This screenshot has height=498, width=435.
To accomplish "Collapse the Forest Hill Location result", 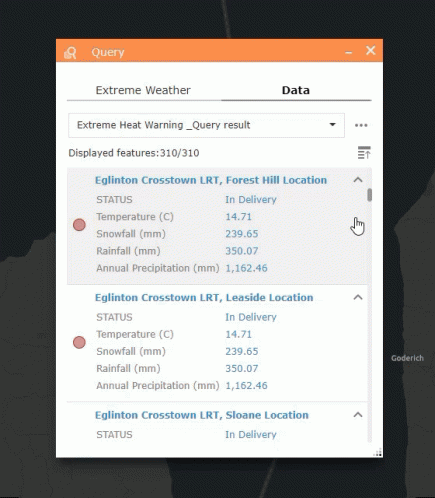I will [358, 180].
